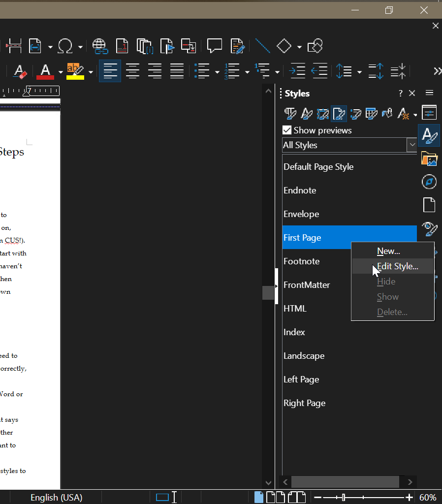Open the sidebar settings hamburger menu

coord(430,93)
